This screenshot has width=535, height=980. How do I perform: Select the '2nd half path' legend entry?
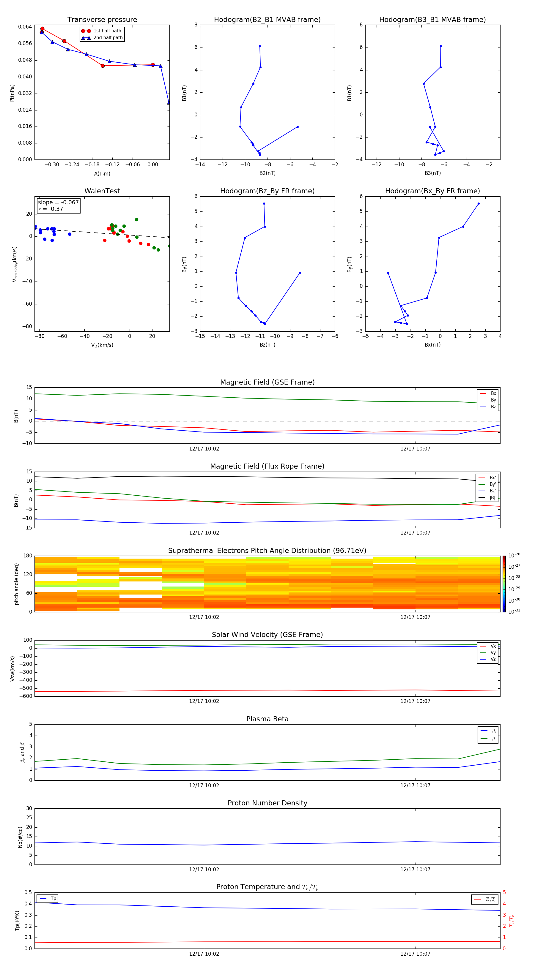[102, 38]
